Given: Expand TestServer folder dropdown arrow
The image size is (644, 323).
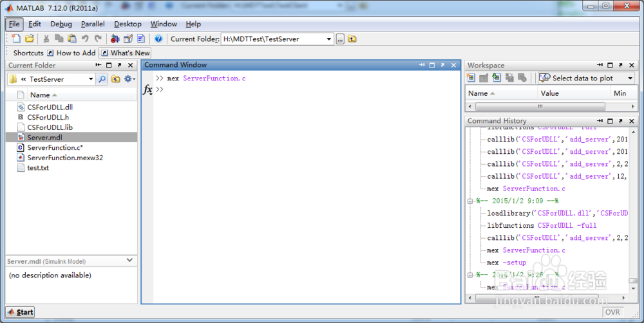Looking at the screenshot, I should (91, 78).
